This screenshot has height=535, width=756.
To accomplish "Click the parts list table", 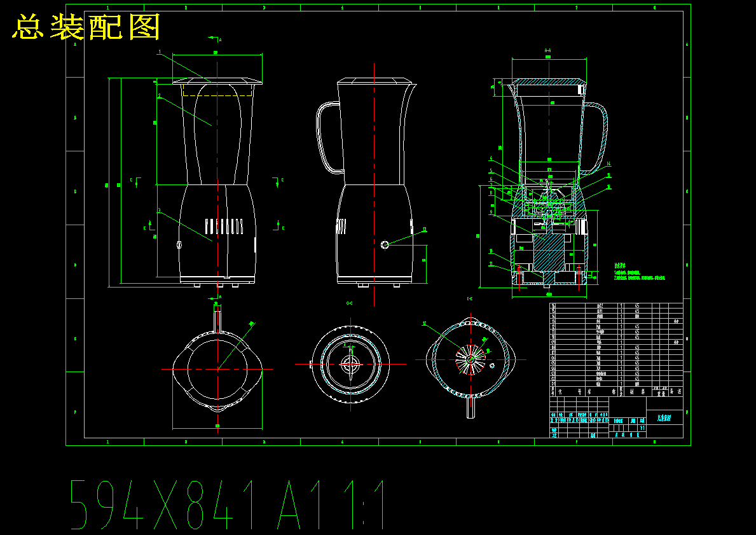I will click(616, 349).
